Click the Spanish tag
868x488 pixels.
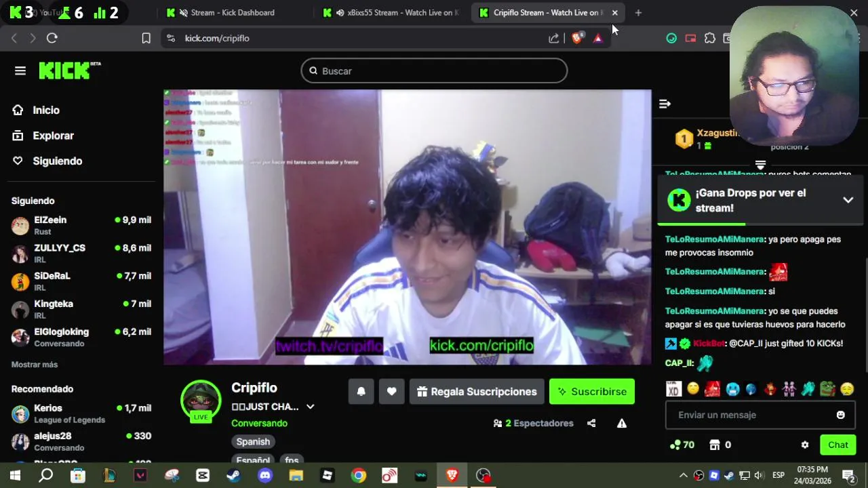253,441
